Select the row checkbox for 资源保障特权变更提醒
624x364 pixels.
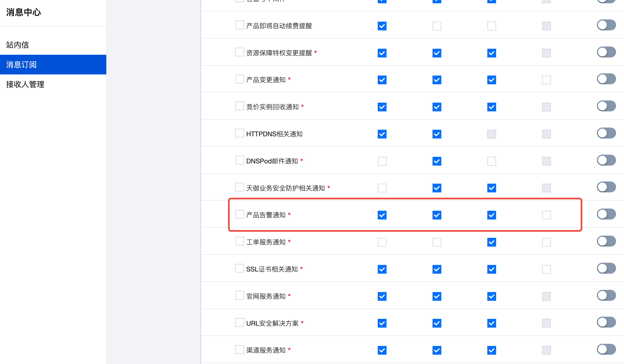point(239,52)
